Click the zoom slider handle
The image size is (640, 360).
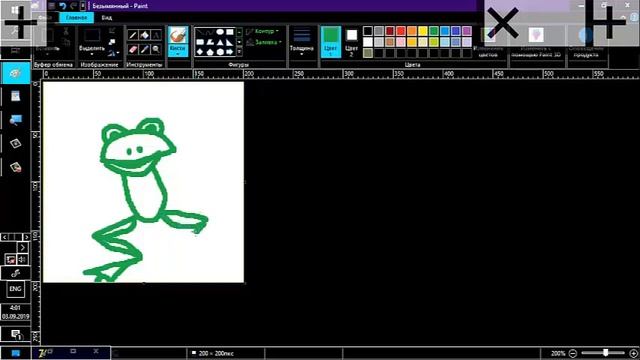click(x=606, y=353)
